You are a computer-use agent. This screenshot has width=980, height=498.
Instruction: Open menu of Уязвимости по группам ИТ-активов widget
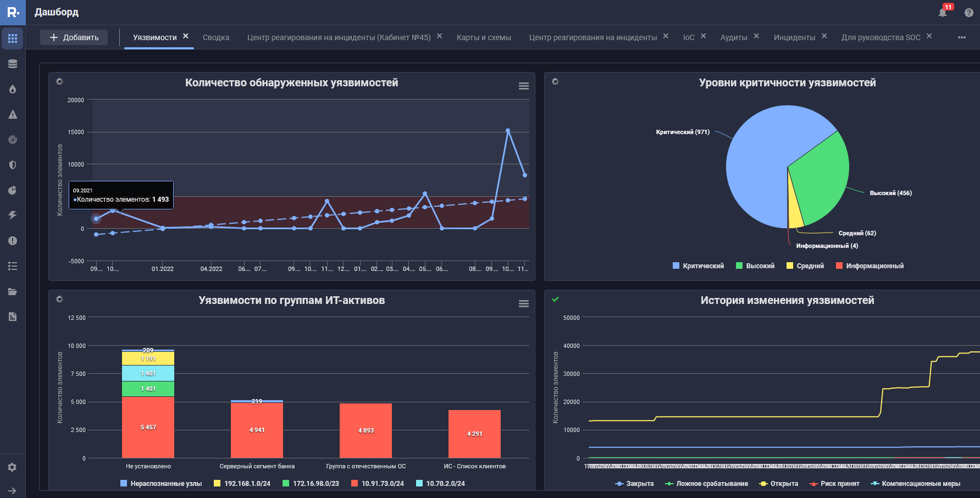[524, 303]
